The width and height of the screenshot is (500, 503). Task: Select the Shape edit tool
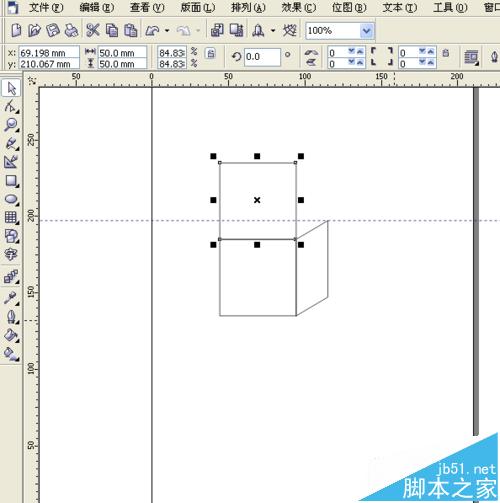point(11,107)
